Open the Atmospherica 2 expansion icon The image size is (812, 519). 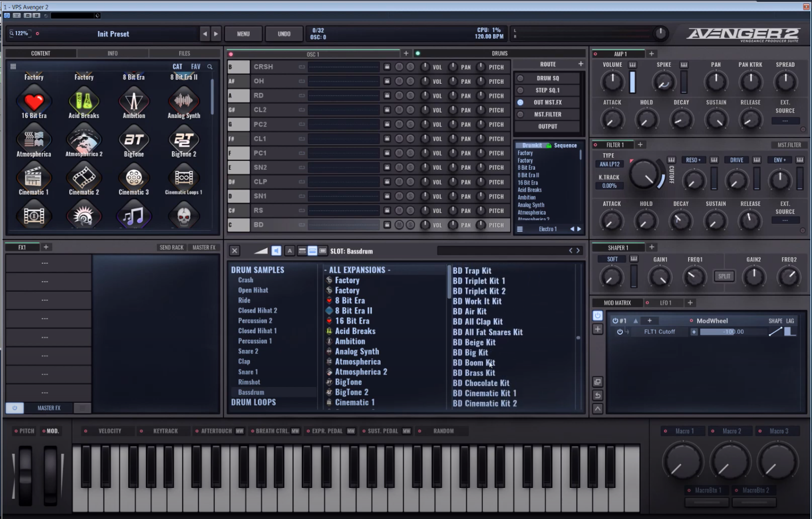coord(84,138)
